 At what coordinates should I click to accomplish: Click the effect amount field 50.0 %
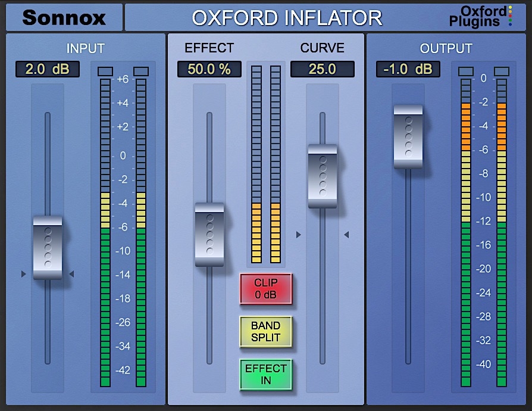point(209,69)
